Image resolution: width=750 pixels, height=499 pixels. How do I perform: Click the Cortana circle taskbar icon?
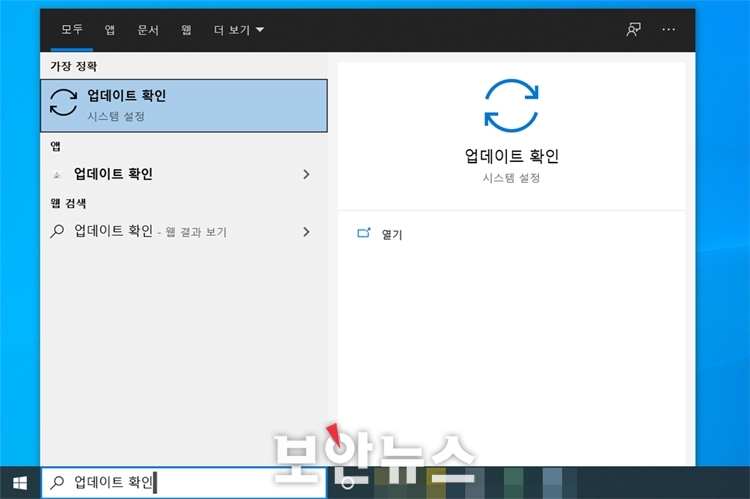pyautogui.click(x=348, y=483)
